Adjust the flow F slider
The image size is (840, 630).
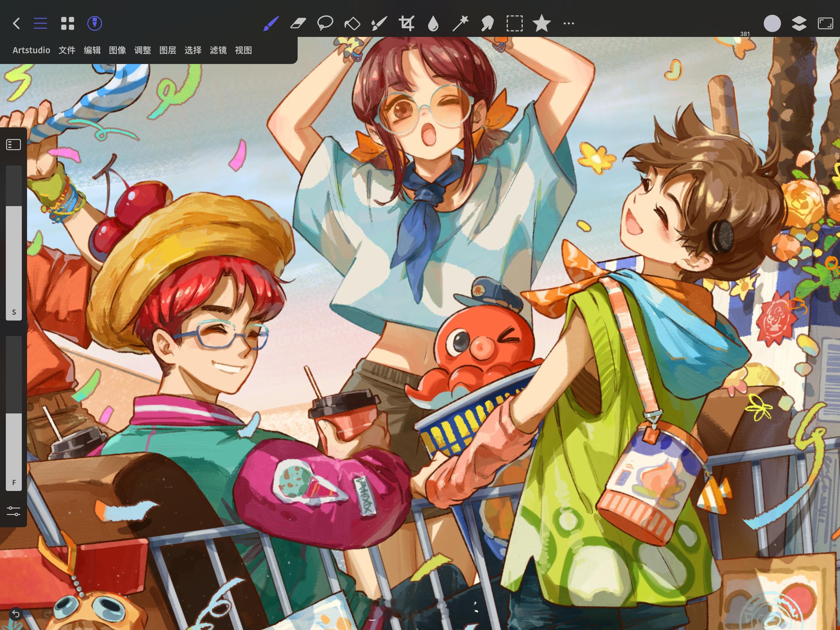click(x=14, y=413)
